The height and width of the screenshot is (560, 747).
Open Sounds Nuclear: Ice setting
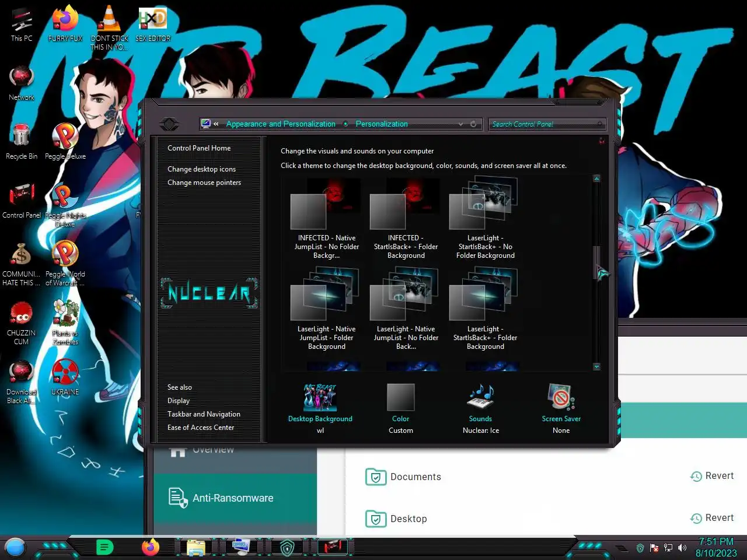[x=481, y=408]
